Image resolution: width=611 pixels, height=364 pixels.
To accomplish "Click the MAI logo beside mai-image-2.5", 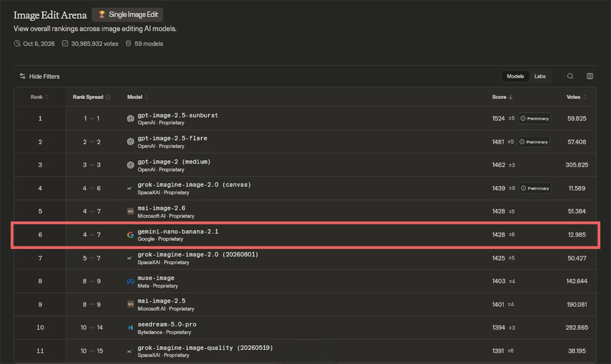I will coord(130,304).
